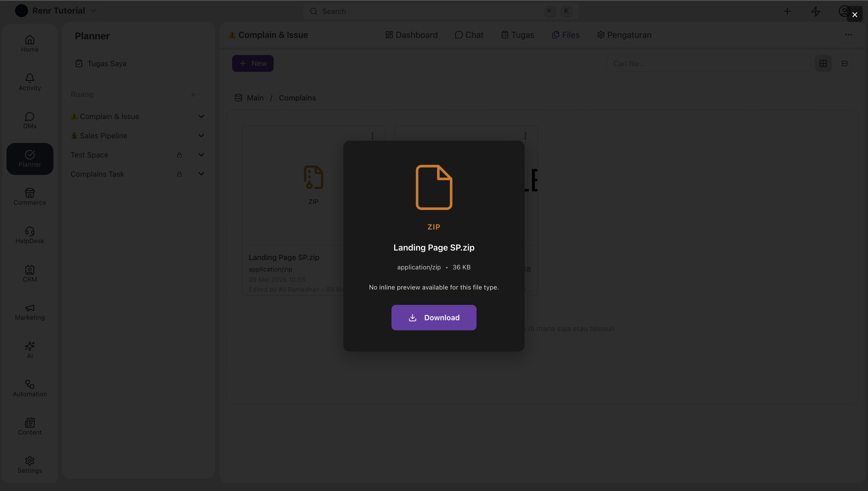
Task: Open DMs chat bubble icon
Action: (30, 116)
